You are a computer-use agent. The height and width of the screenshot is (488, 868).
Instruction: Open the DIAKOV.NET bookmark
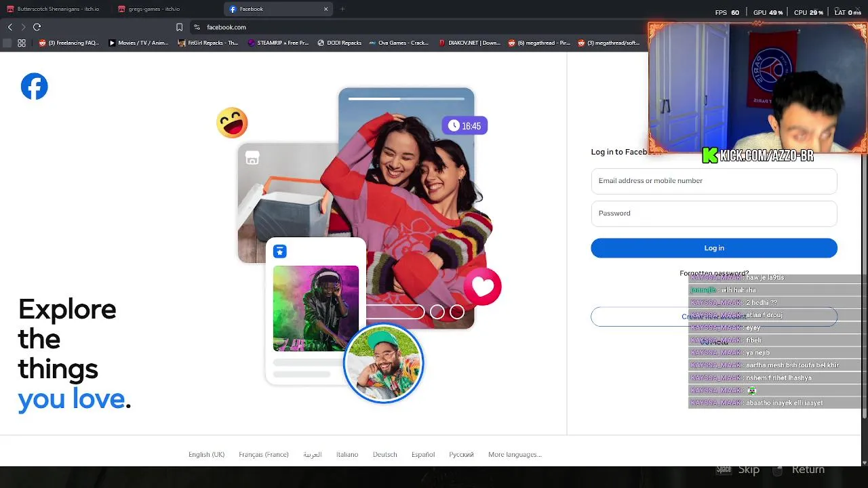(469, 43)
